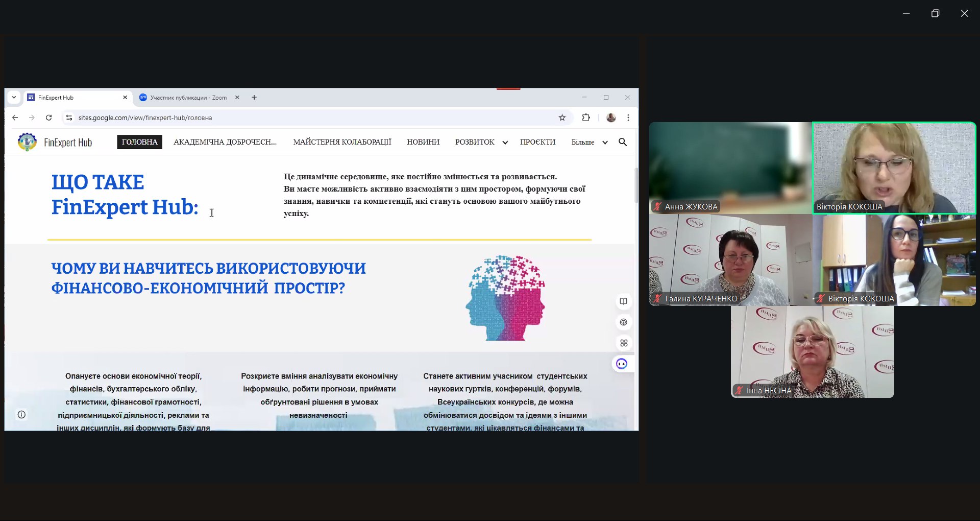980x521 pixels.
Task: Click the text starting "Опануєте основи економічної теорії"
Action: coord(133,401)
